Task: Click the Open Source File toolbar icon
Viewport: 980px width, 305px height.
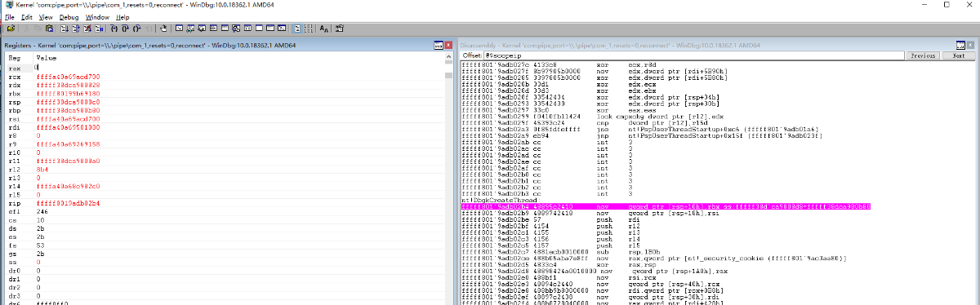Action: (11, 28)
